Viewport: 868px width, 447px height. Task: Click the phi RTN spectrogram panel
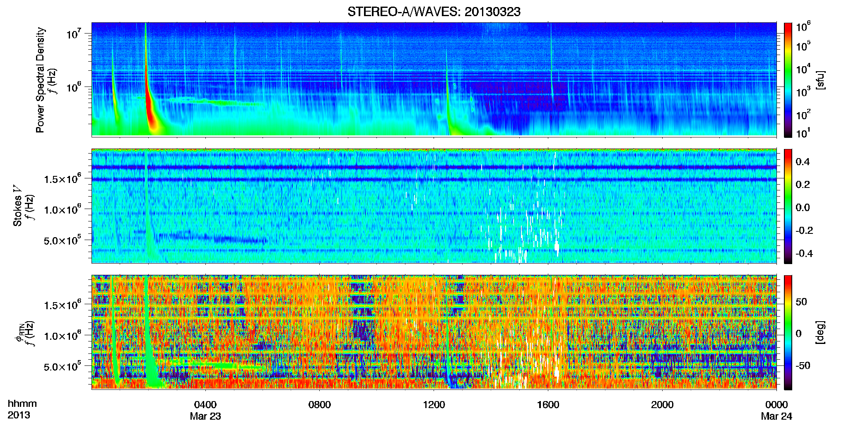coord(434,332)
